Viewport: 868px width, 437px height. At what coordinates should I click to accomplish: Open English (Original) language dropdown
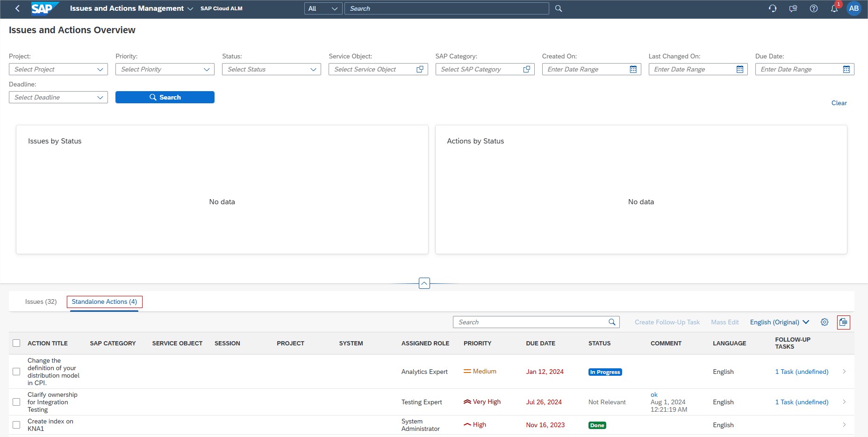(x=779, y=322)
